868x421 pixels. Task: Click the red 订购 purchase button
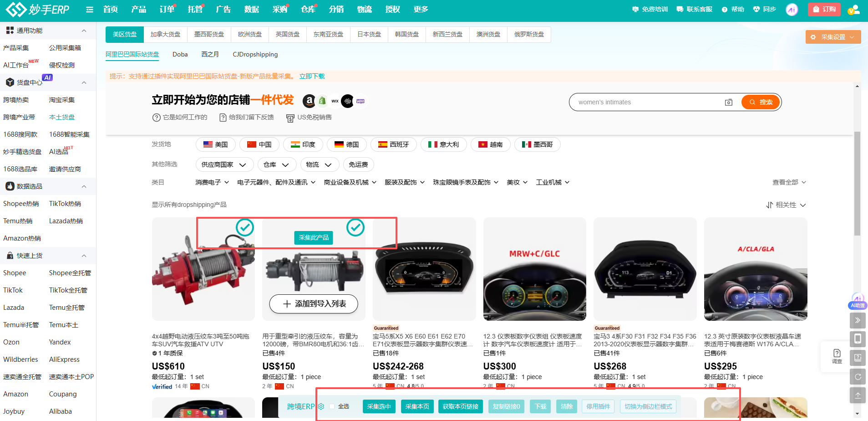pos(824,9)
